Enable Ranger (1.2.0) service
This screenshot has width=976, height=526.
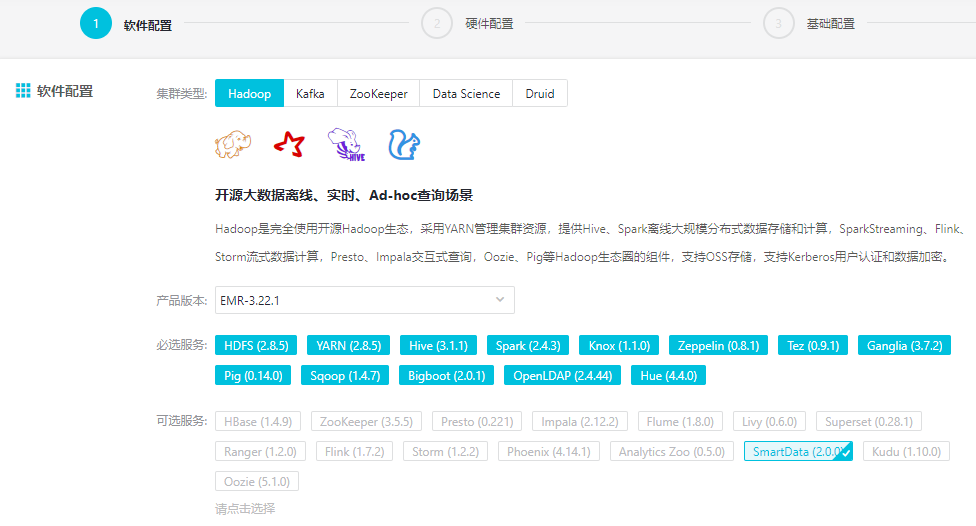coord(260,451)
